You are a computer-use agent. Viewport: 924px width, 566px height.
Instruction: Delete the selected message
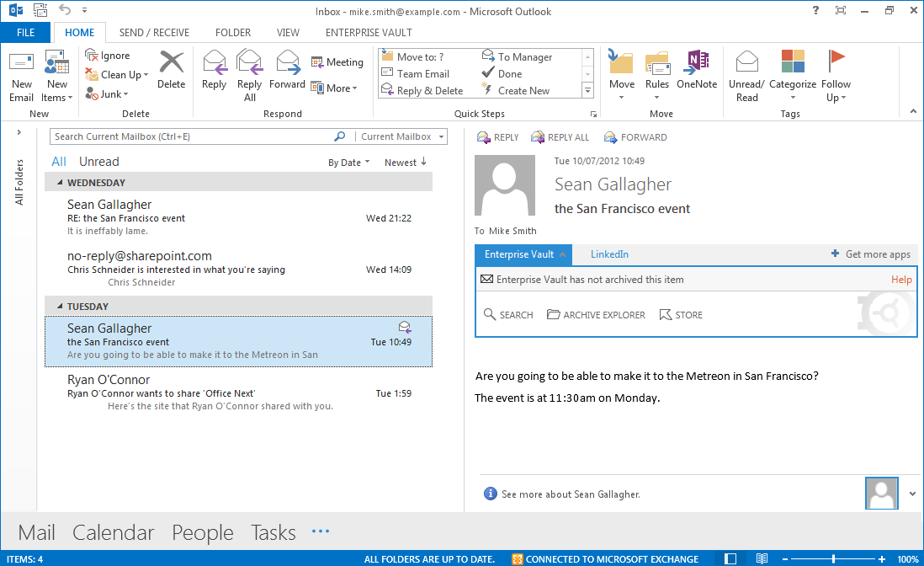172,70
